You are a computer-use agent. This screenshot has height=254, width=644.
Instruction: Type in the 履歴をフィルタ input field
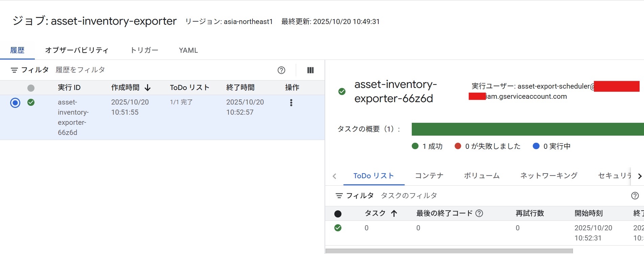[162, 70]
